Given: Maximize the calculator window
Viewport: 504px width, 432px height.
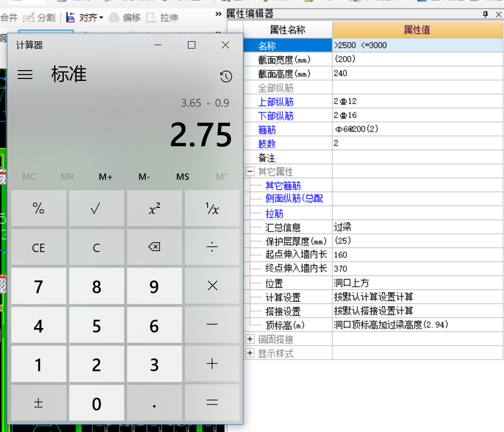Looking at the screenshot, I should [x=191, y=45].
